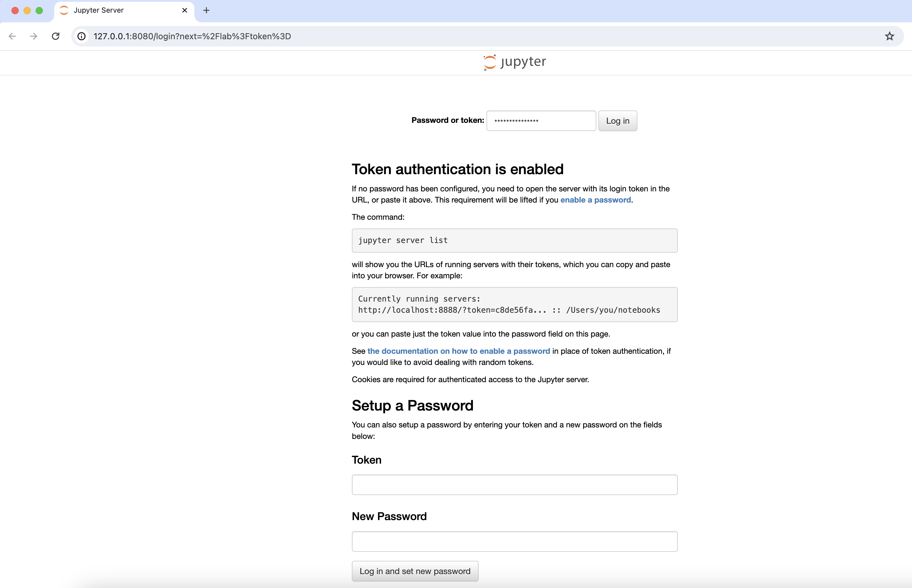The image size is (912, 588).
Task: Click the yellow minimize window button
Action: pos(27,11)
